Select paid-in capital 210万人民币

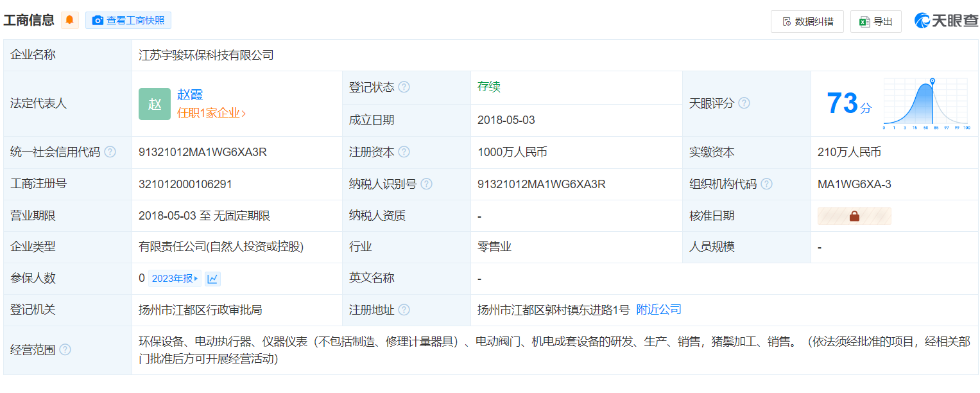pos(849,152)
